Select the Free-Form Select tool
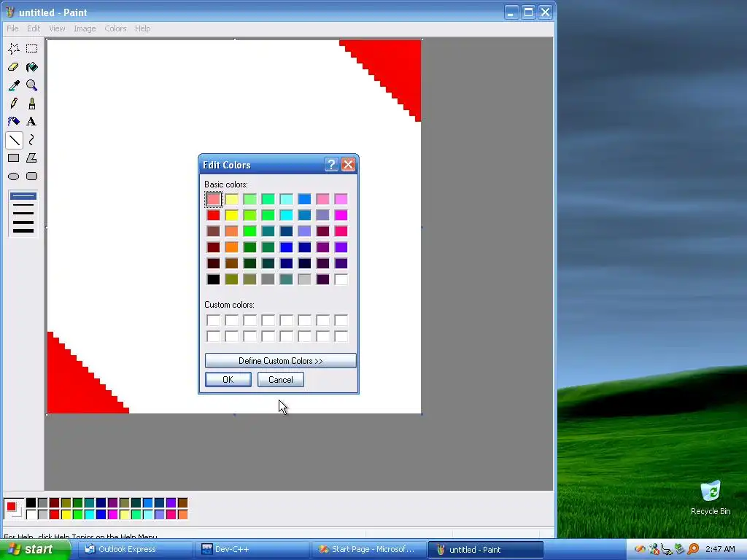The width and height of the screenshot is (747, 560). point(14,49)
